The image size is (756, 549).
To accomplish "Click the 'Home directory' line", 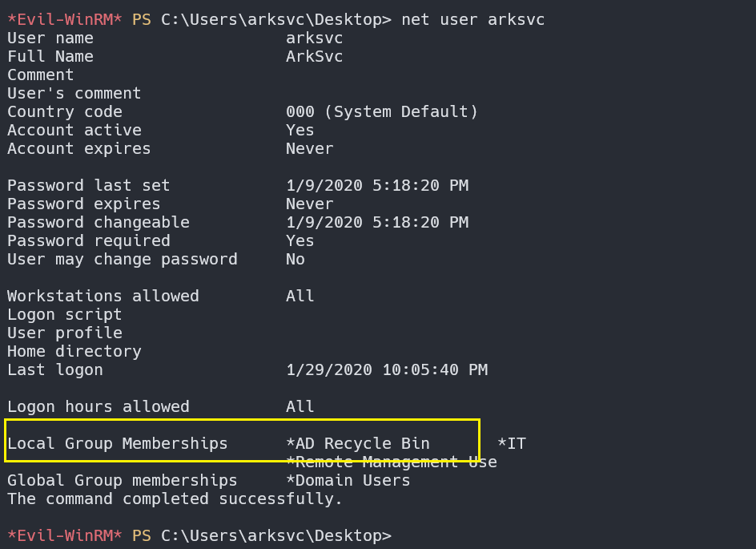I will (74, 352).
